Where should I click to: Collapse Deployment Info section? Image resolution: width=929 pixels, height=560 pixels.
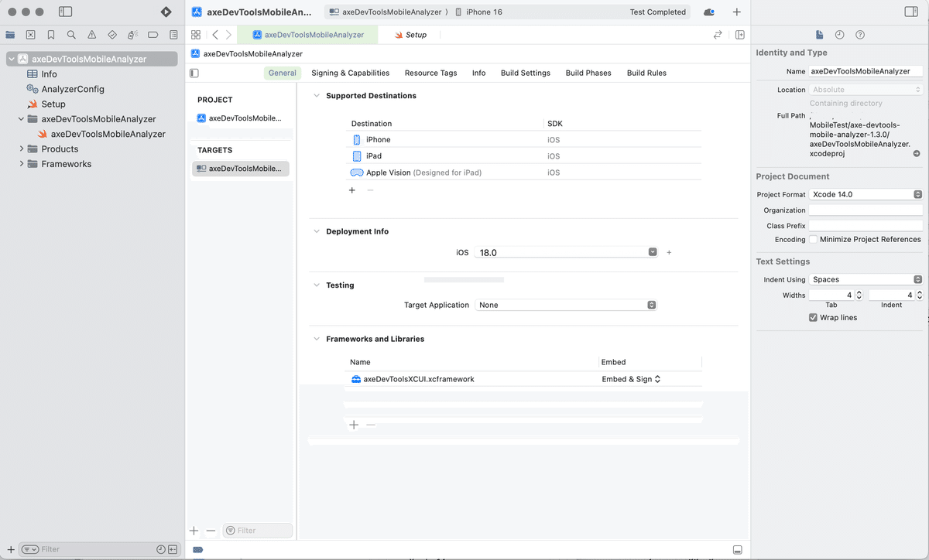tap(316, 231)
